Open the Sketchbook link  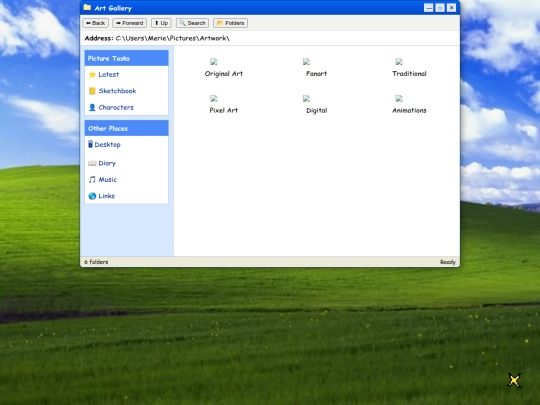[117, 91]
